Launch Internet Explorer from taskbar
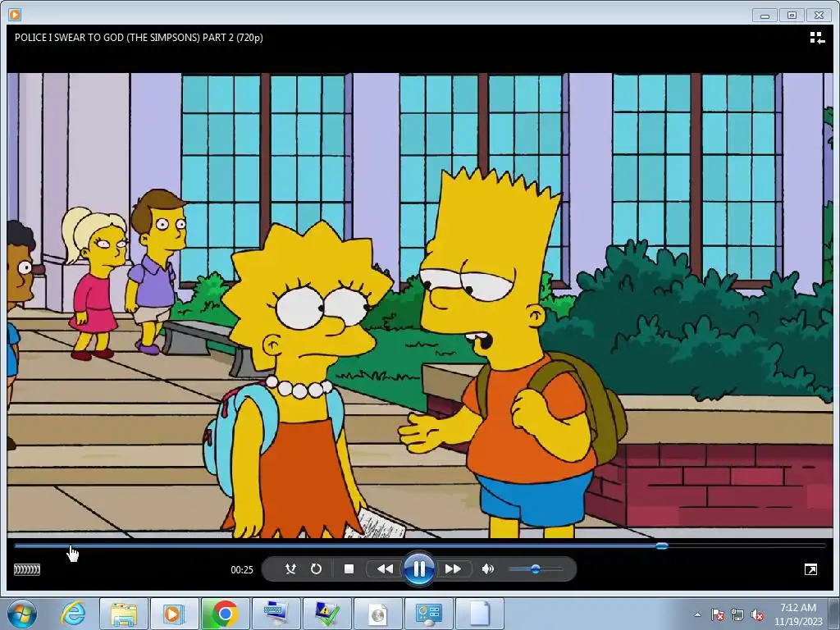840x630 pixels. pyautogui.click(x=73, y=614)
